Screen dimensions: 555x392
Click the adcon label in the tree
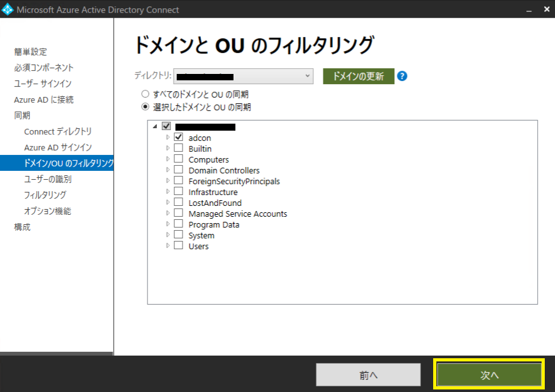200,138
